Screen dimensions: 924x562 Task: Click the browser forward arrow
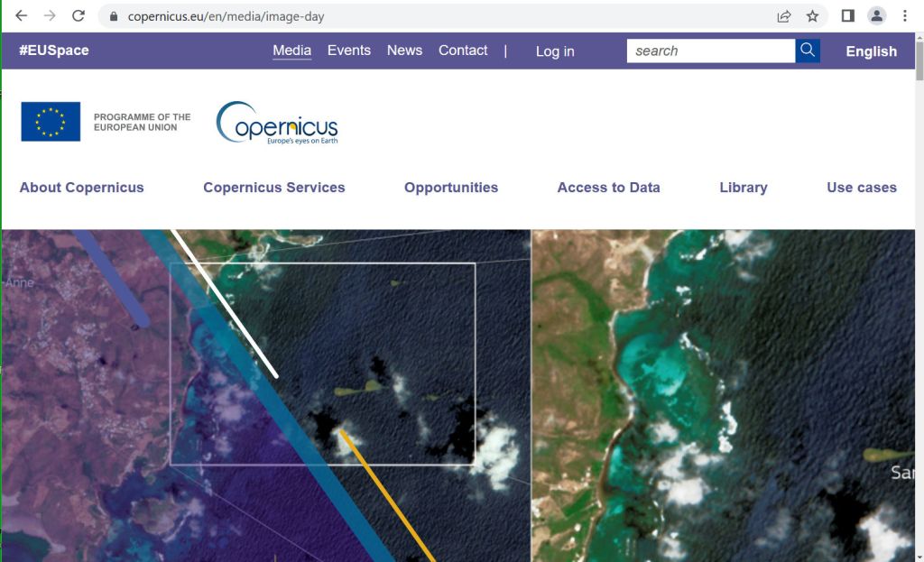pyautogui.click(x=50, y=16)
